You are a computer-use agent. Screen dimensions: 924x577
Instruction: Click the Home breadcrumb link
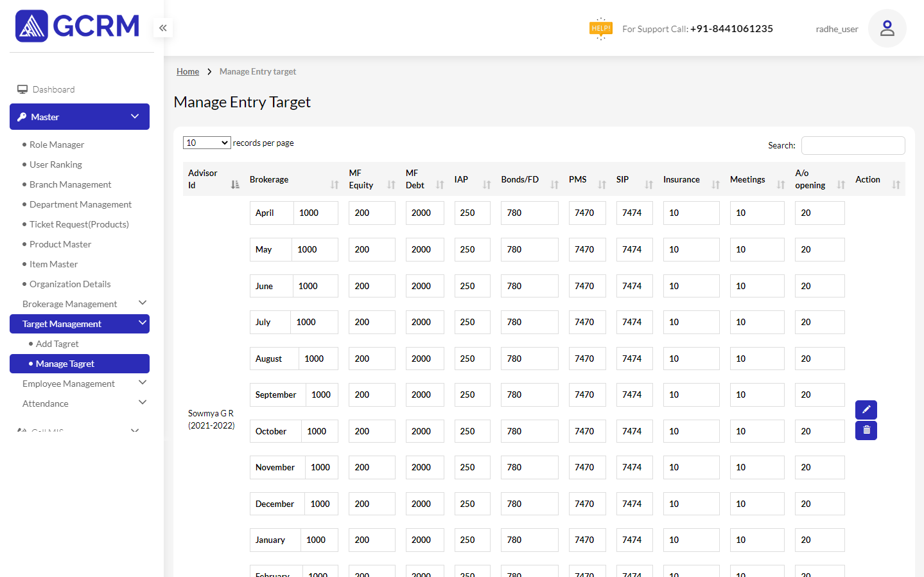pos(187,71)
